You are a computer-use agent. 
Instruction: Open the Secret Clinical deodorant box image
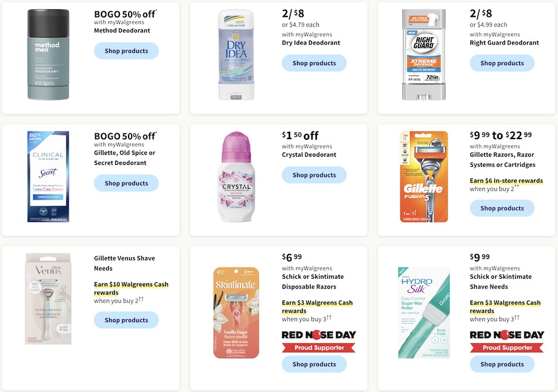[x=48, y=177]
